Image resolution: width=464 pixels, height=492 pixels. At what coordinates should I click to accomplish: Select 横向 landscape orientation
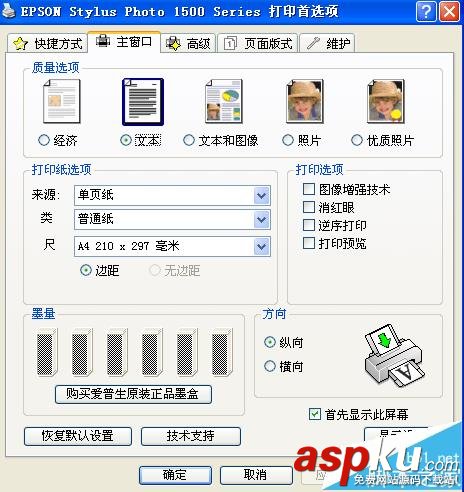click(270, 366)
